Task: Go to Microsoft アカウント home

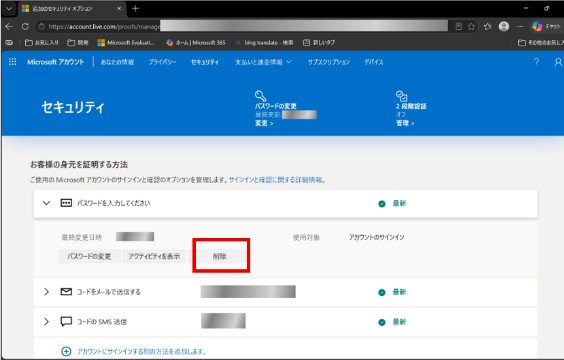Action: coord(55,62)
